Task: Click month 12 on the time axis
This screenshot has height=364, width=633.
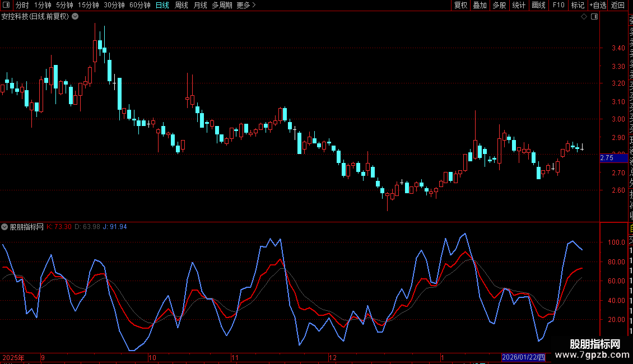Action: pos(333,357)
